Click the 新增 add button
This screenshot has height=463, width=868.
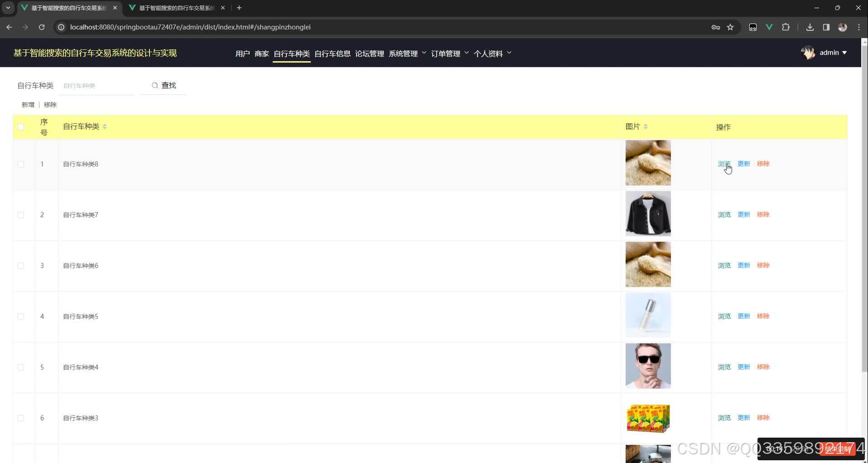28,105
